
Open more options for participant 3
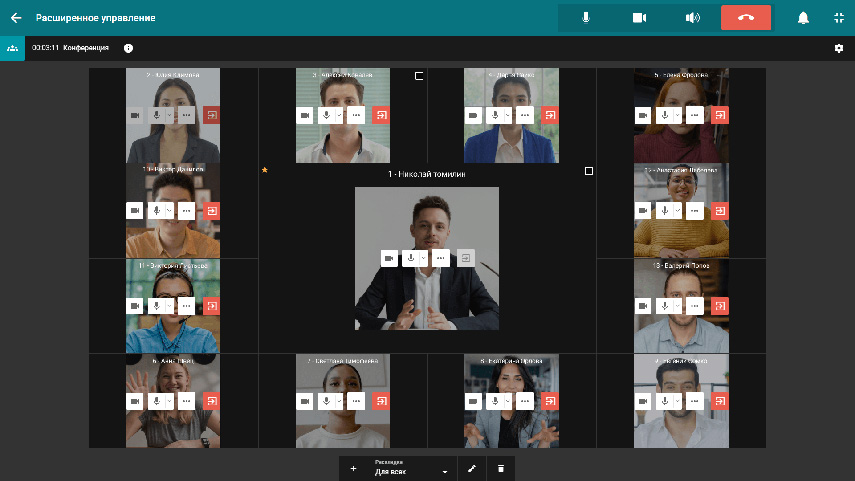tap(356, 115)
